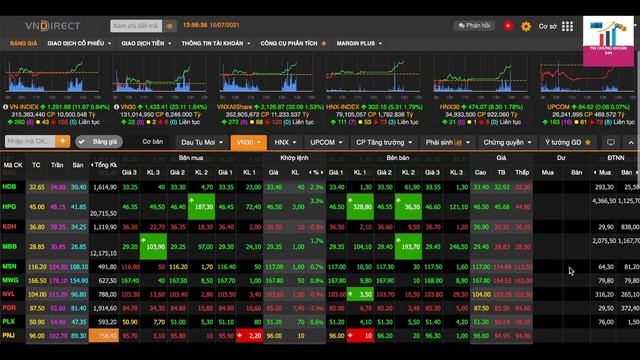Open the VN30 index chart thumbnail
The width and height of the screenshot is (640, 360).
pos(159,73)
